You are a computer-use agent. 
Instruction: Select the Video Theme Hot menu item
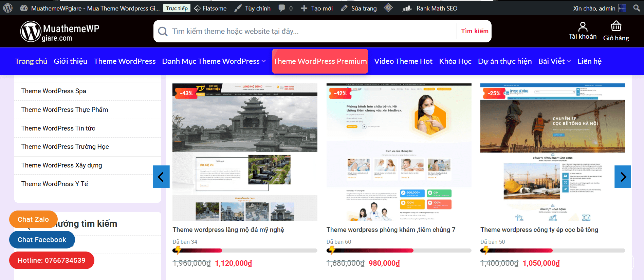click(403, 61)
